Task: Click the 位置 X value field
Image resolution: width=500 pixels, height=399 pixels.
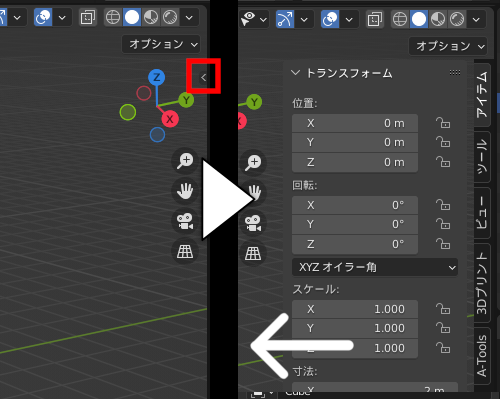Action: (x=355, y=123)
